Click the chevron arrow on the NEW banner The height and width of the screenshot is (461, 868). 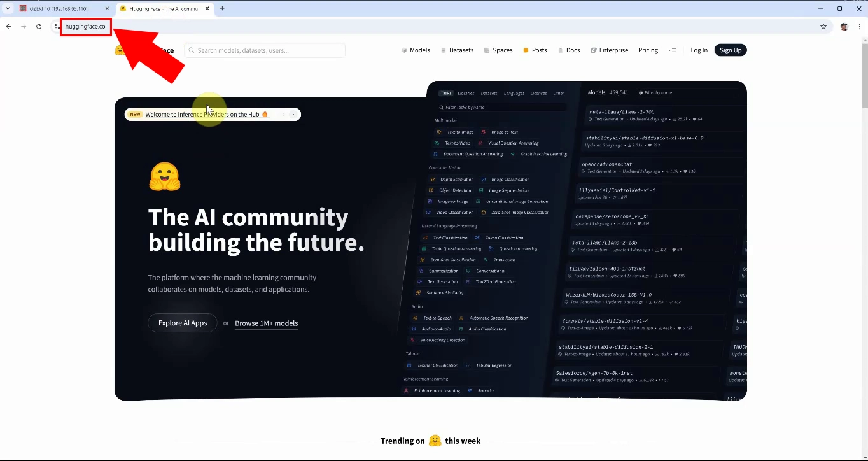(x=293, y=115)
